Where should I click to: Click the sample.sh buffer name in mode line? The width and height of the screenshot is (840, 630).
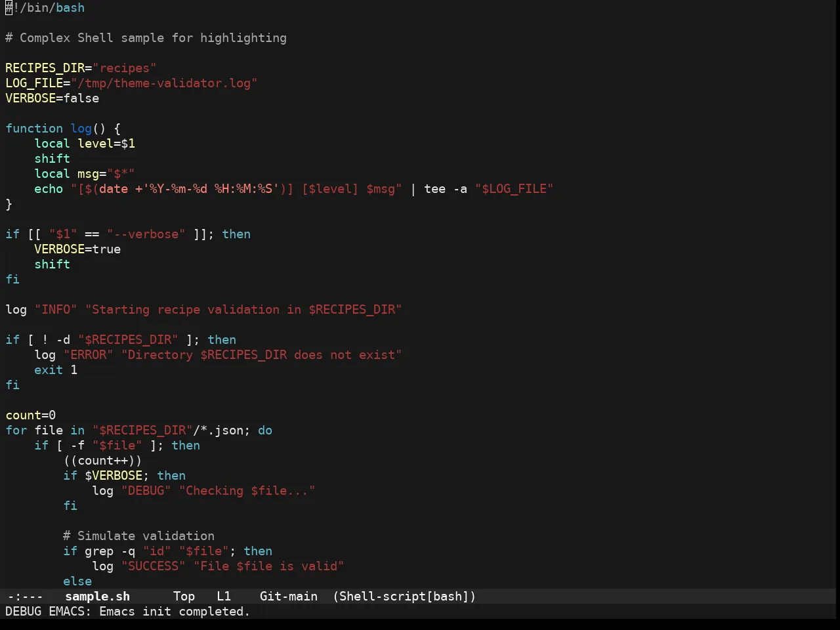click(x=97, y=597)
